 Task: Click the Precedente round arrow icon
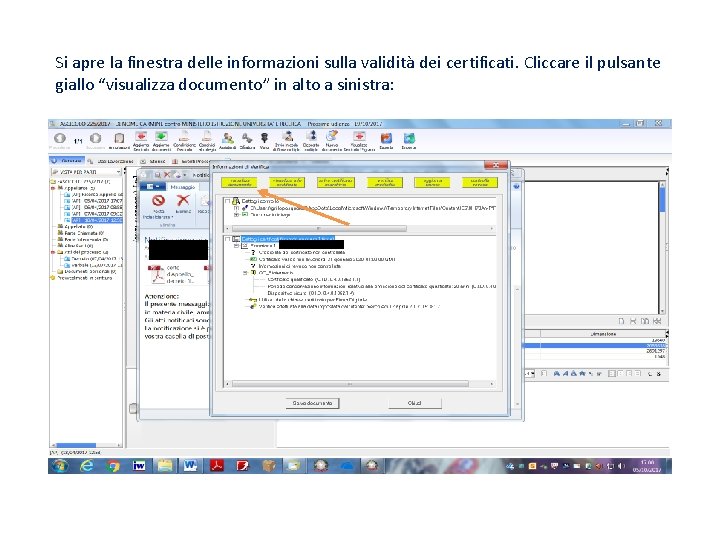59,138
